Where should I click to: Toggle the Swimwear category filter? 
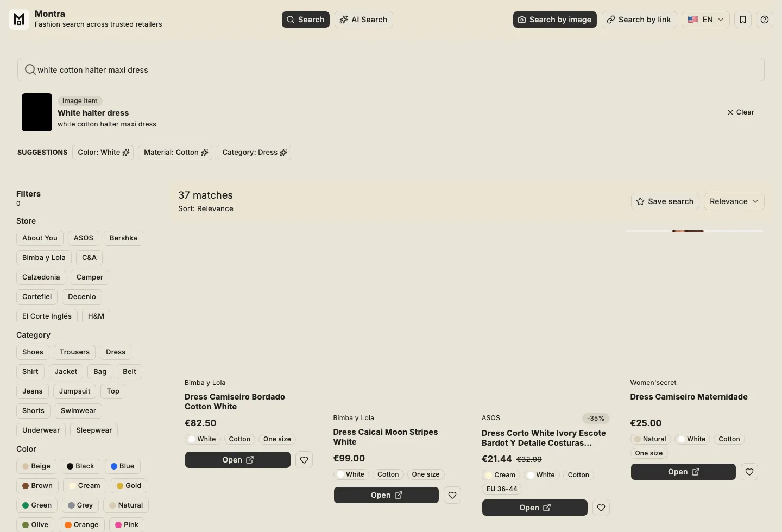pyautogui.click(x=78, y=411)
